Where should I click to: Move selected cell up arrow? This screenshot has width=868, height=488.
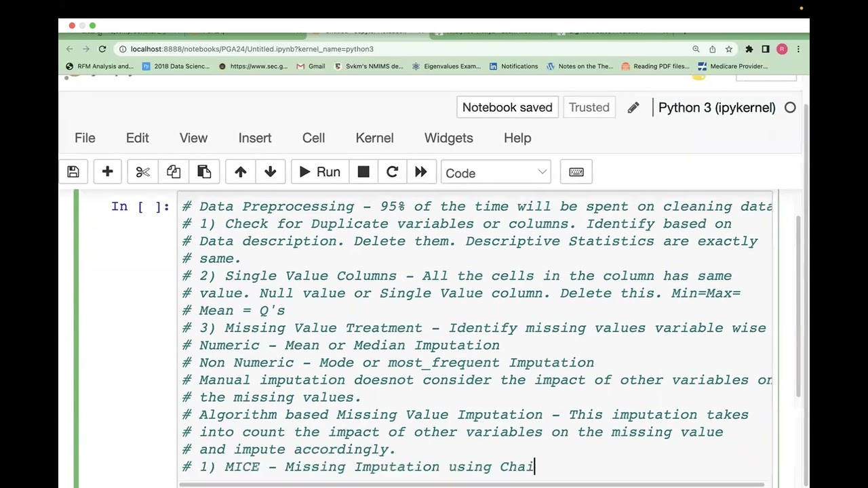[x=240, y=172]
